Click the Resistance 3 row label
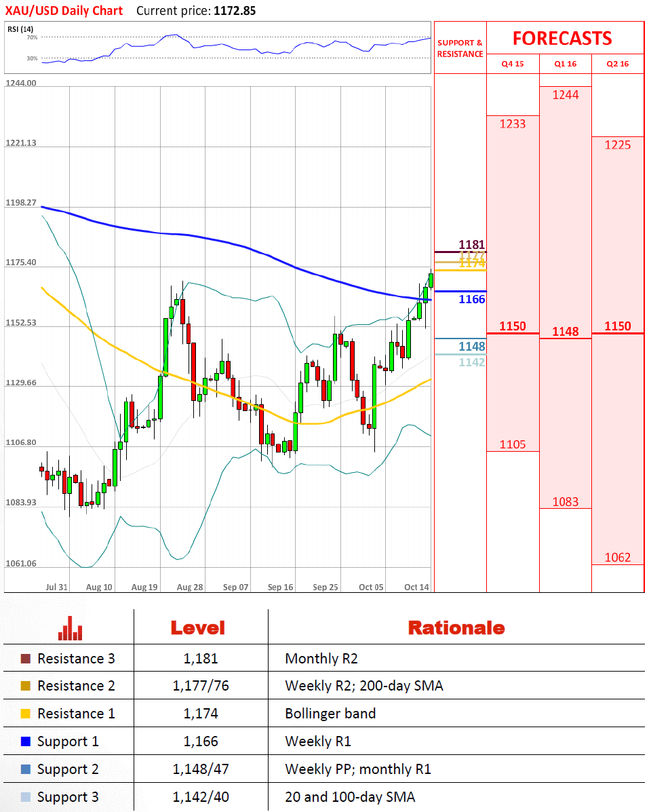 coord(76,659)
